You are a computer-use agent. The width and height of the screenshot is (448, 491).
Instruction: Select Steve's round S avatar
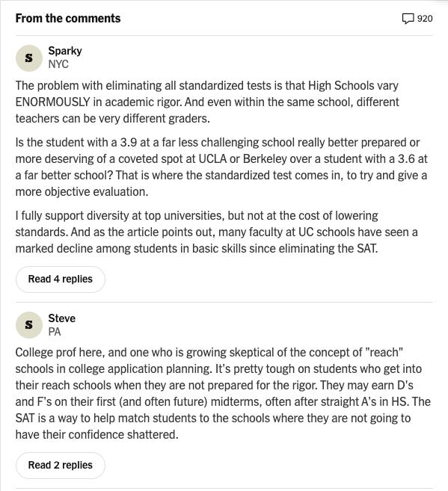29,325
